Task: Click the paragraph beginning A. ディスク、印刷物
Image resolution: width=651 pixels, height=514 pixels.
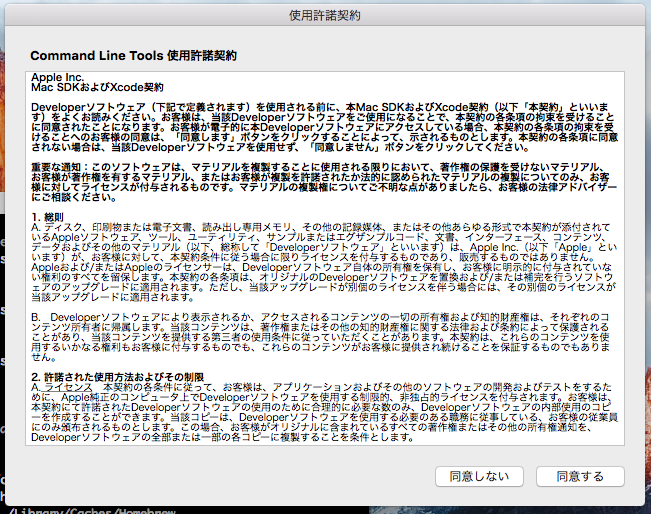Action: [324, 262]
